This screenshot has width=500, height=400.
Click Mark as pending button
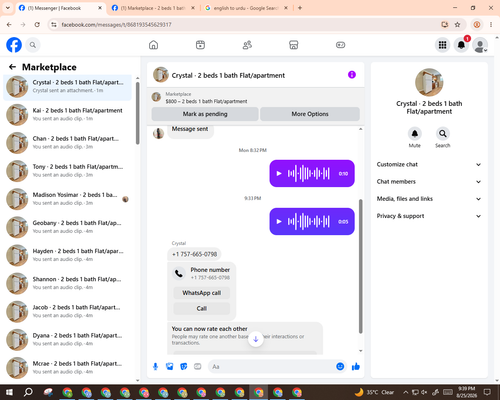click(x=205, y=114)
